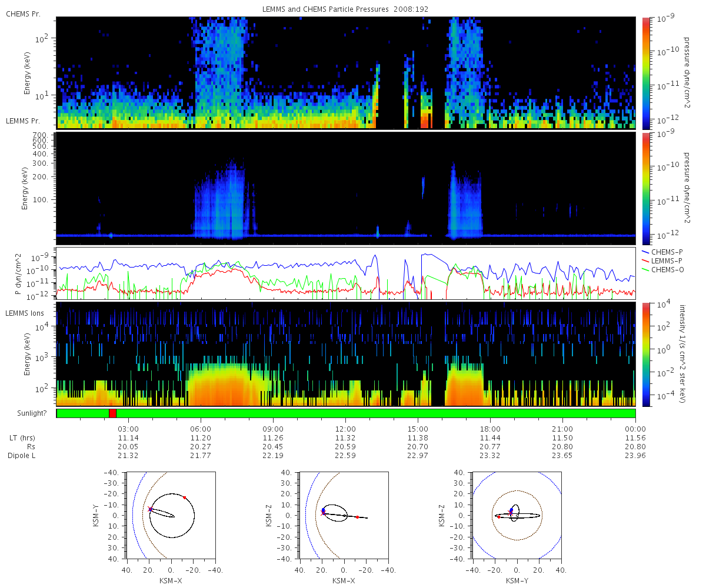Open the KSM-X vs KSM-Y orbit plot
The height and width of the screenshot is (588, 706).
(x=171, y=515)
